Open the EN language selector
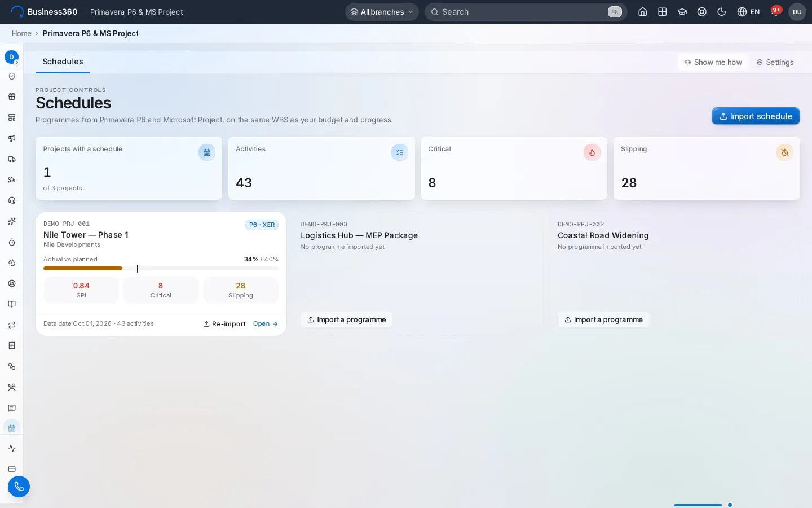Screen dimensions: 812x508 tap(748, 12)
